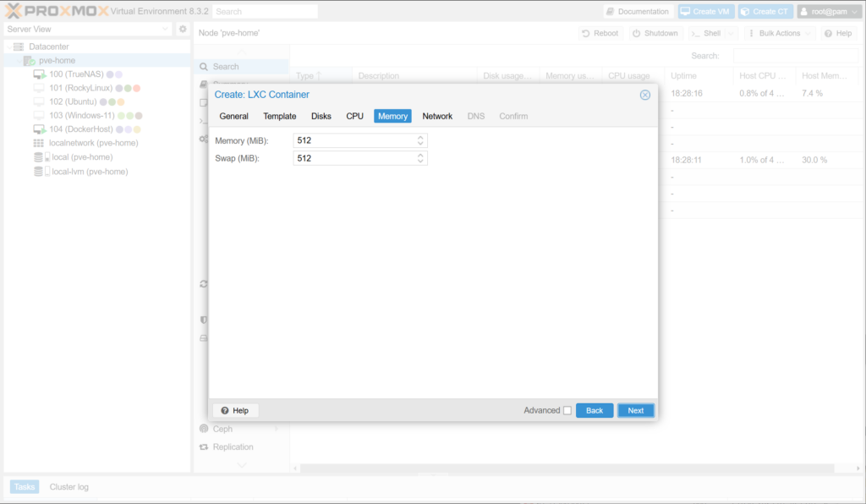Select localnetwork (pve-home) grid icon
866x504 pixels.
coord(39,143)
